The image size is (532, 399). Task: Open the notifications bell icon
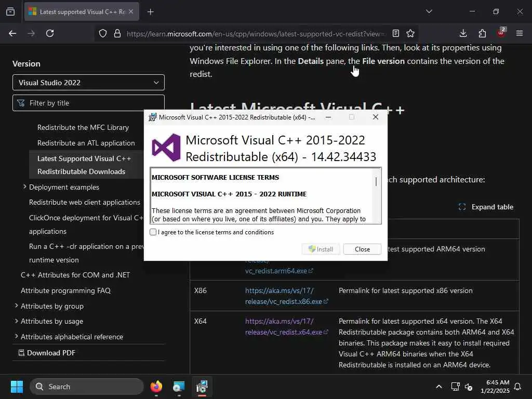pos(518,387)
